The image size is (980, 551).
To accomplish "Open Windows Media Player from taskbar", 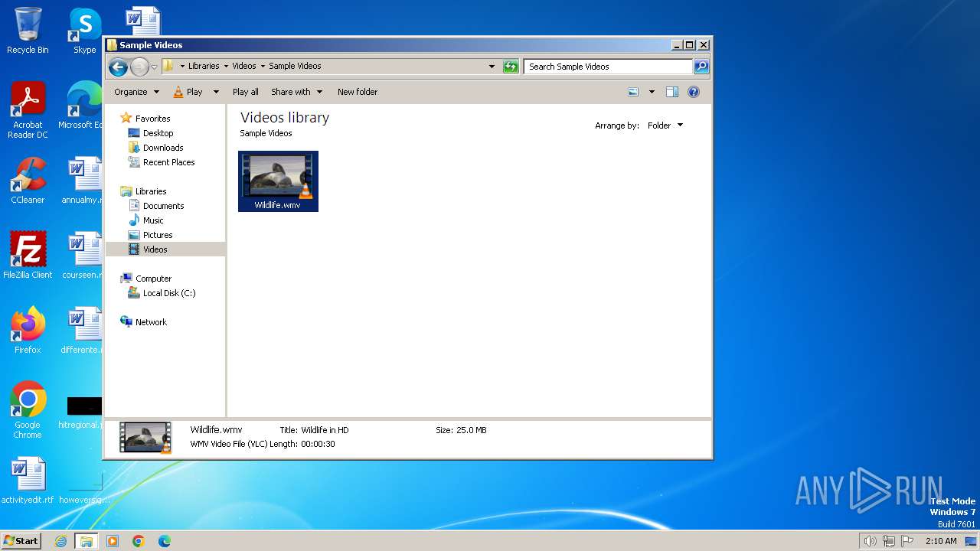I will (113, 541).
